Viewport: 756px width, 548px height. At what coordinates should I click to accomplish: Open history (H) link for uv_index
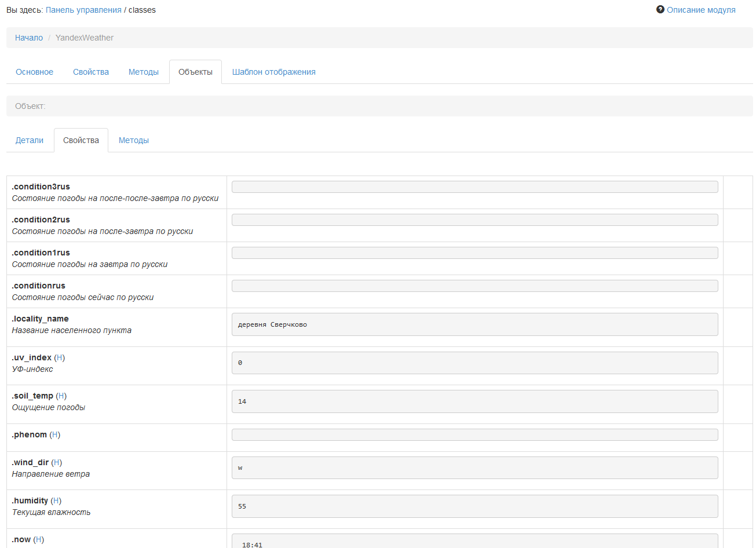click(x=60, y=357)
